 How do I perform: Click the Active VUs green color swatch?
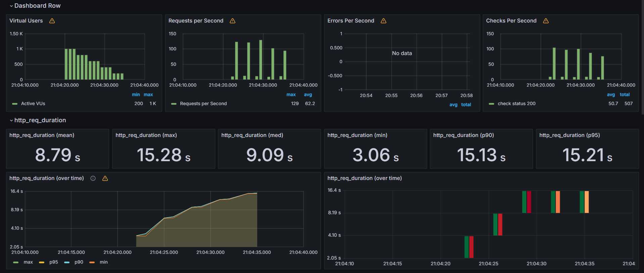(x=15, y=104)
